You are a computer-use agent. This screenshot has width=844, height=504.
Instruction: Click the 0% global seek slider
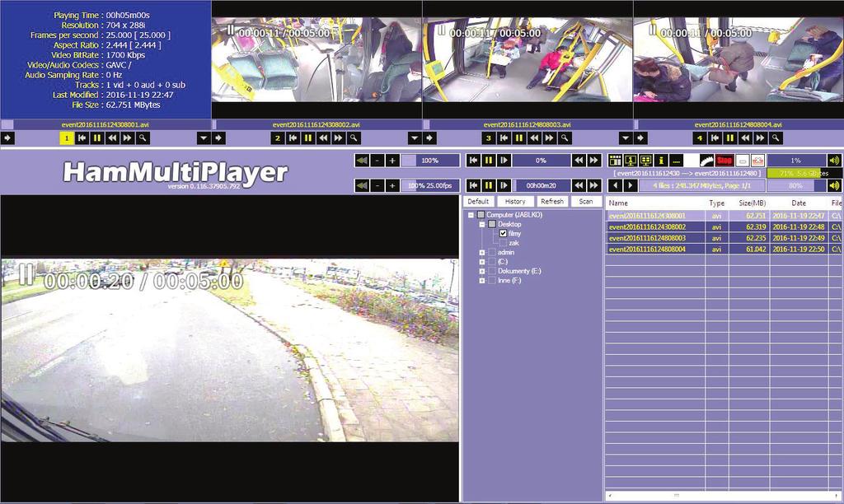click(541, 161)
